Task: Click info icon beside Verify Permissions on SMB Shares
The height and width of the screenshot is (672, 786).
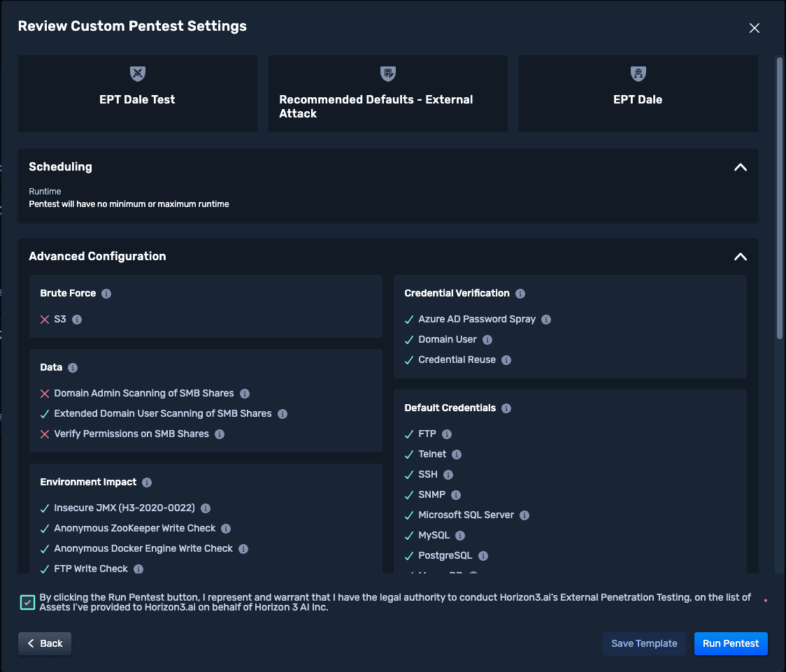Action: tap(220, 434)
